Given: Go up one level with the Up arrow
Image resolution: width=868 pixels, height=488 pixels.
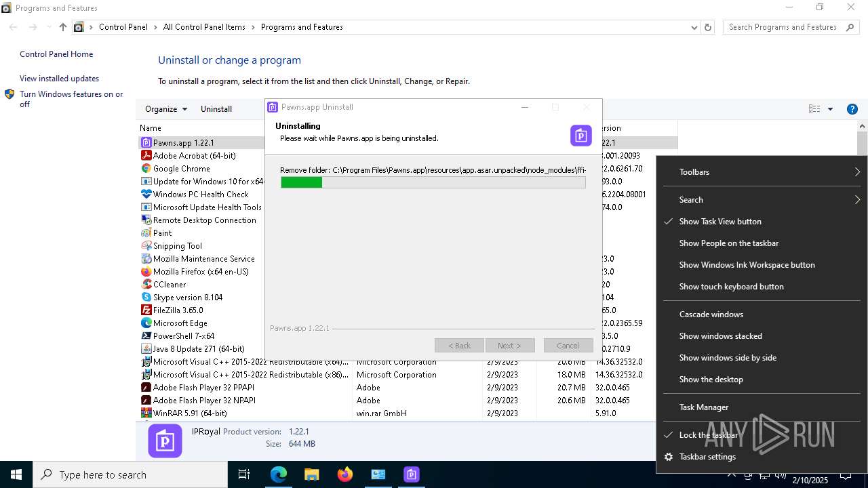Looking at the screenshot, I should 63,27.
